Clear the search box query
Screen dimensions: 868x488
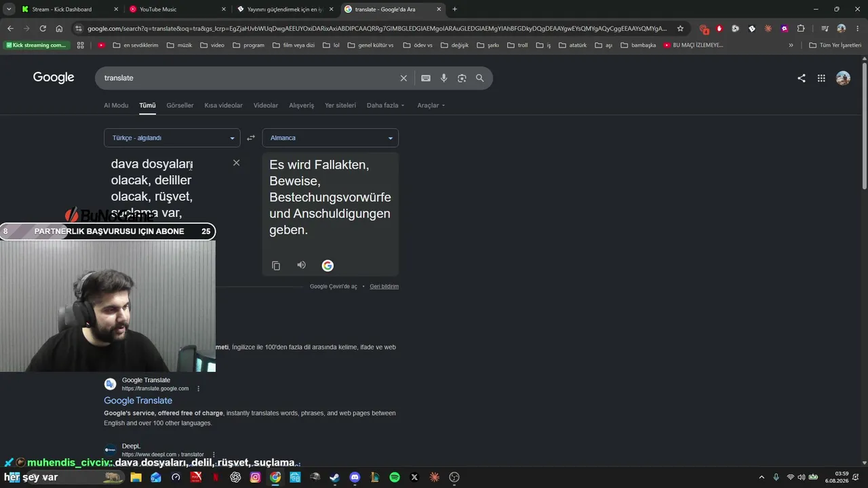(403, 78)
